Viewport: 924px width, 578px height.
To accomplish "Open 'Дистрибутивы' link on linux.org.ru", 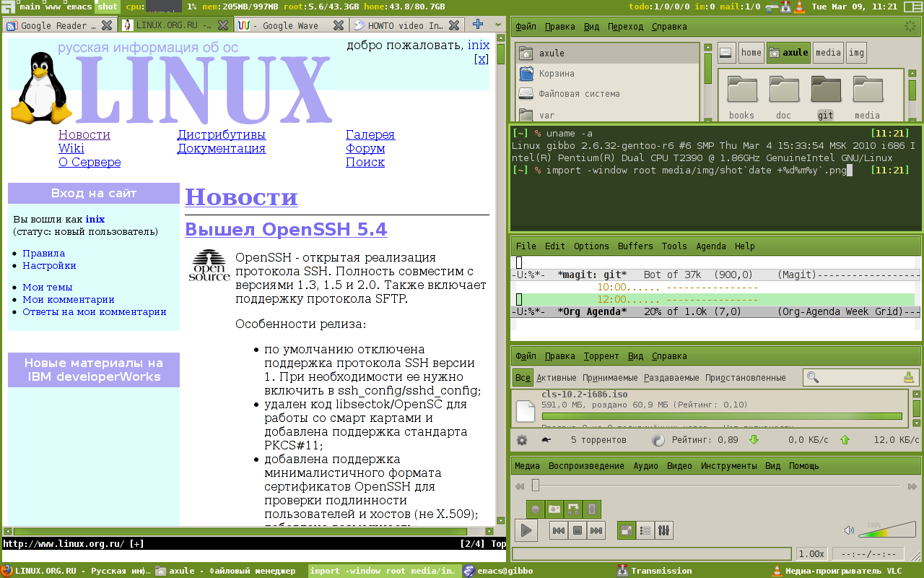I will click(x=222, y=134).
